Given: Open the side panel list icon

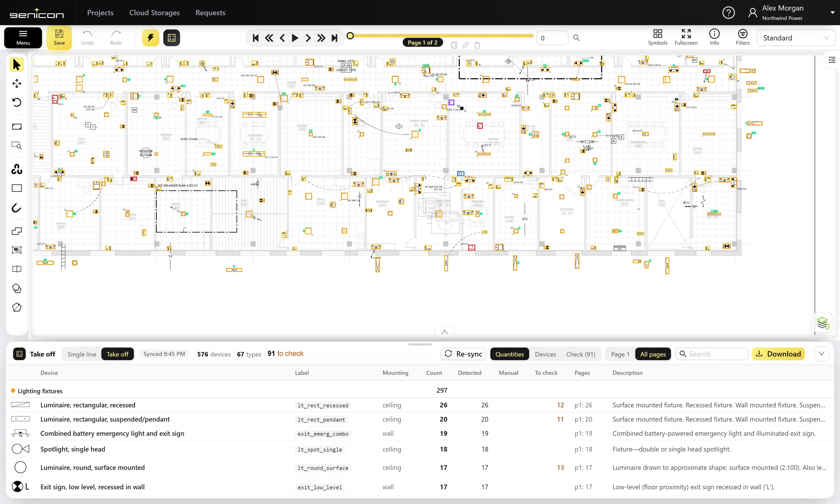Looking at the screenshot, I should (x=832, y=60).
